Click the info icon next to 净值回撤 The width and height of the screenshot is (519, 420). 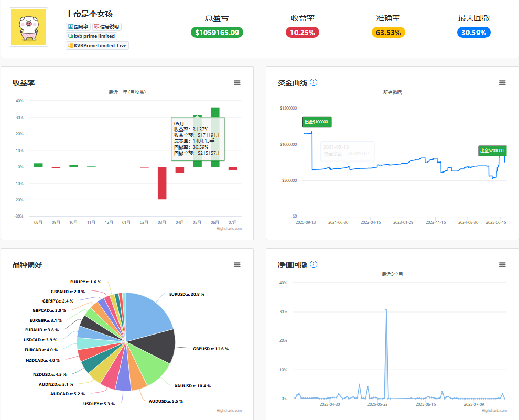pos(313,264)
